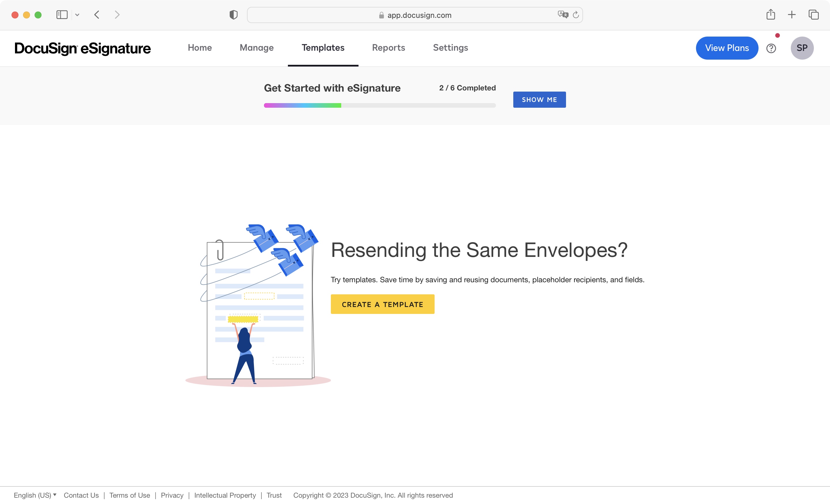Click the new tab plus icon in browser
Viewport: 830px width, 504px height.
(792, 14)
